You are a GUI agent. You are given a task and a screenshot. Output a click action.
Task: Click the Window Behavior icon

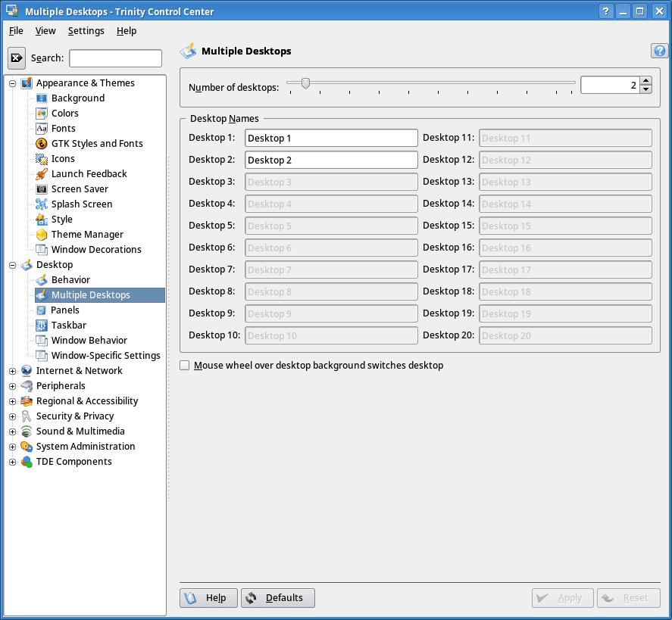pyautogui.click(x=42, y=341)
